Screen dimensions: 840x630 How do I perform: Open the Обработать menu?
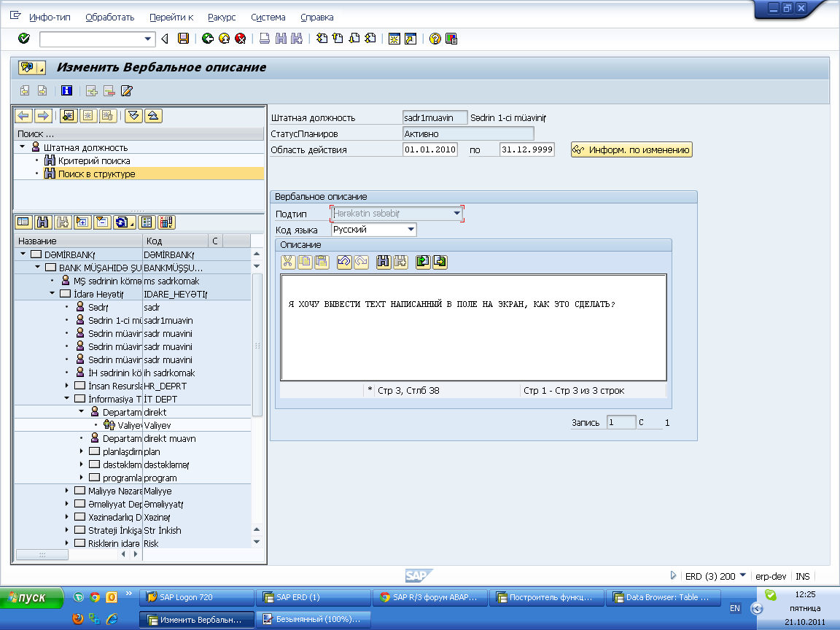110,17
